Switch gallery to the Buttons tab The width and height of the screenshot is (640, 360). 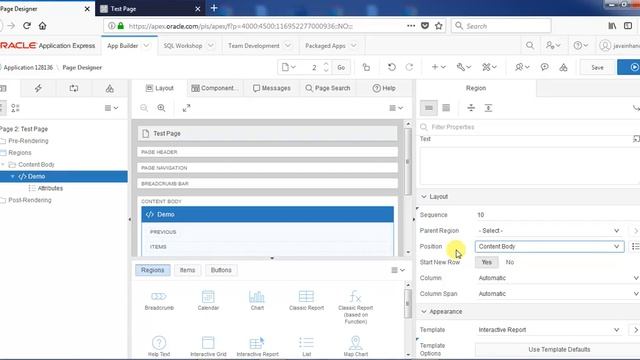[221, 270]
